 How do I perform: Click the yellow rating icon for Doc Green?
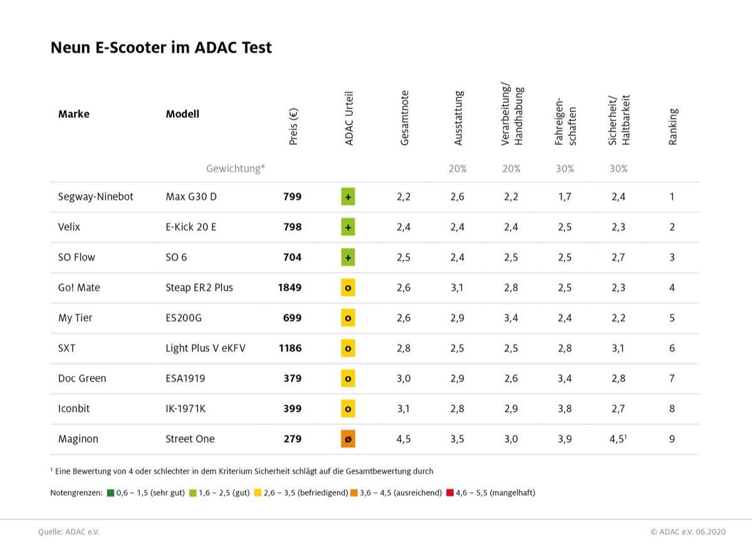[x=348, y=378]
